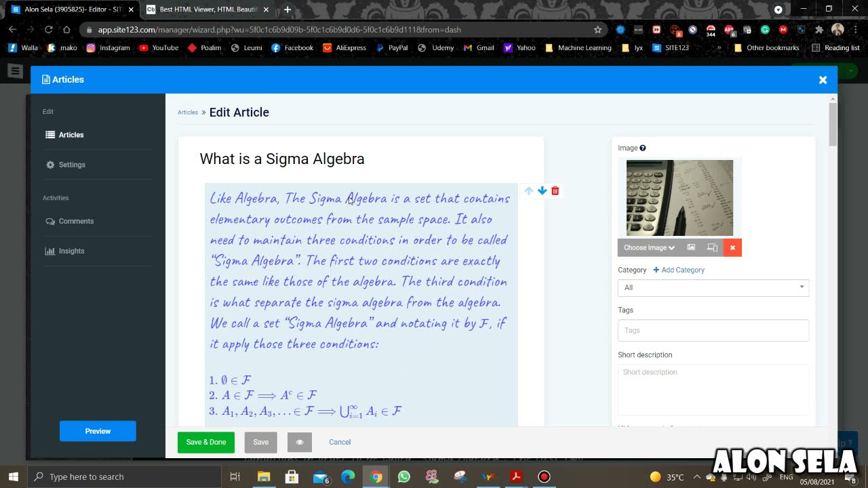Open the Choose Image dropdown
The image size is (868, 488).
[649, 247]
